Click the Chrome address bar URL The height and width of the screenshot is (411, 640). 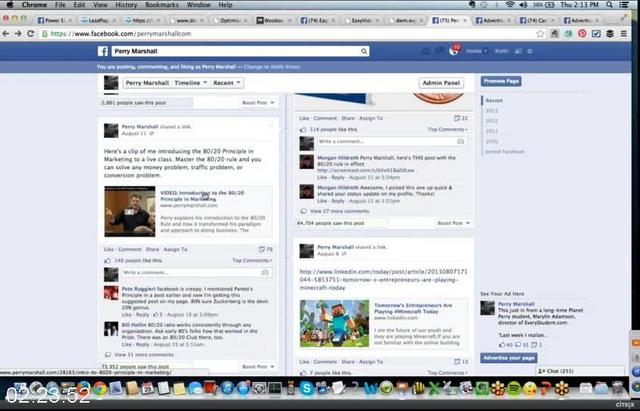120,34
